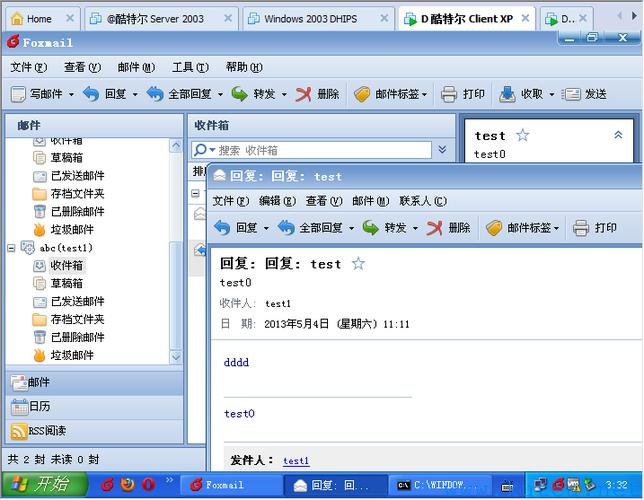The height and width of the screenshot is (500, 644).
Task: Switch to RSS阅读 navigation pane
Action: tap(95, 431)
